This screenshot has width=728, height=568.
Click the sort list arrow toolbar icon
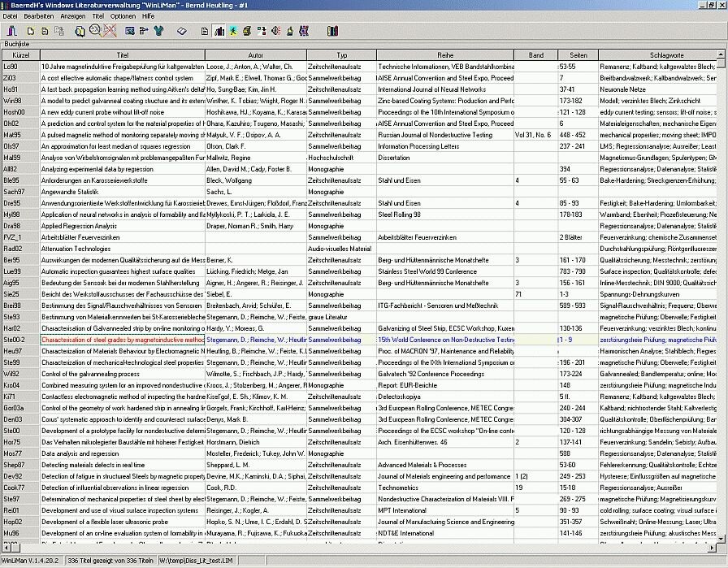144,31
